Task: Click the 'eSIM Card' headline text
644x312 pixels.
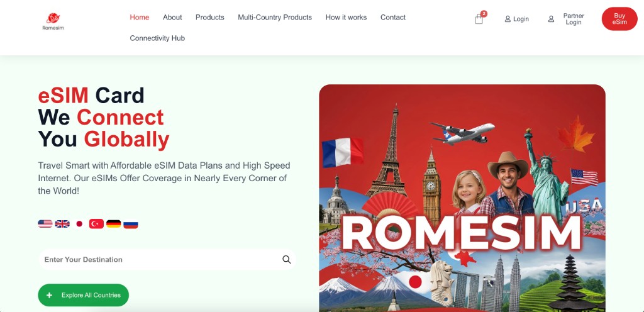Action: 91,96
